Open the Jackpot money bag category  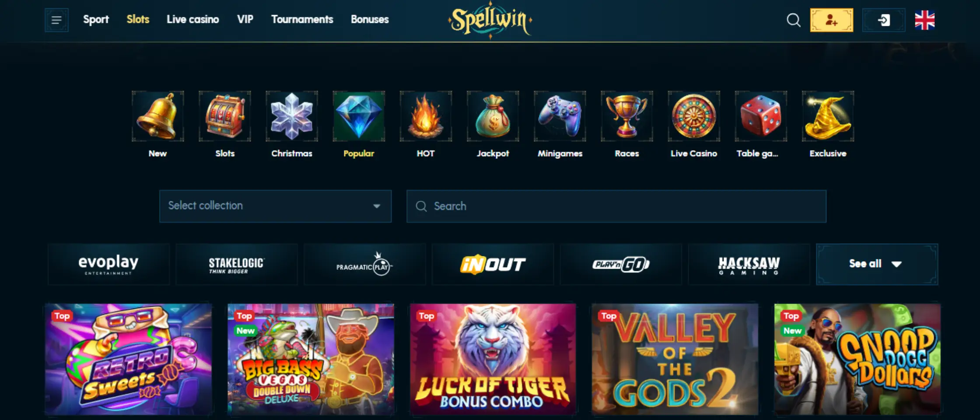coord(493,116)
